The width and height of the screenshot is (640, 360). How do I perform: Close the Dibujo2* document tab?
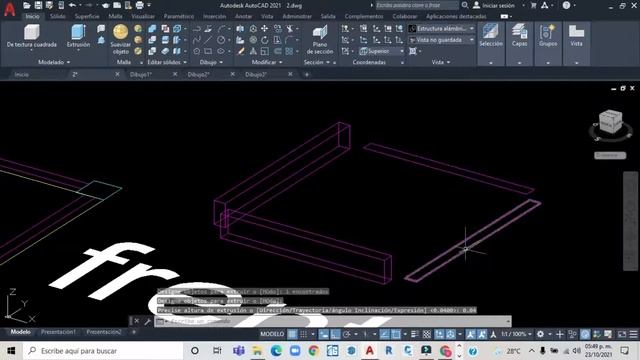233,74
